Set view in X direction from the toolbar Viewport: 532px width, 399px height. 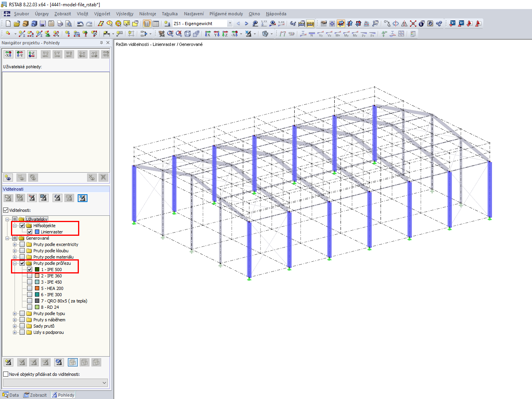point(208,34)
